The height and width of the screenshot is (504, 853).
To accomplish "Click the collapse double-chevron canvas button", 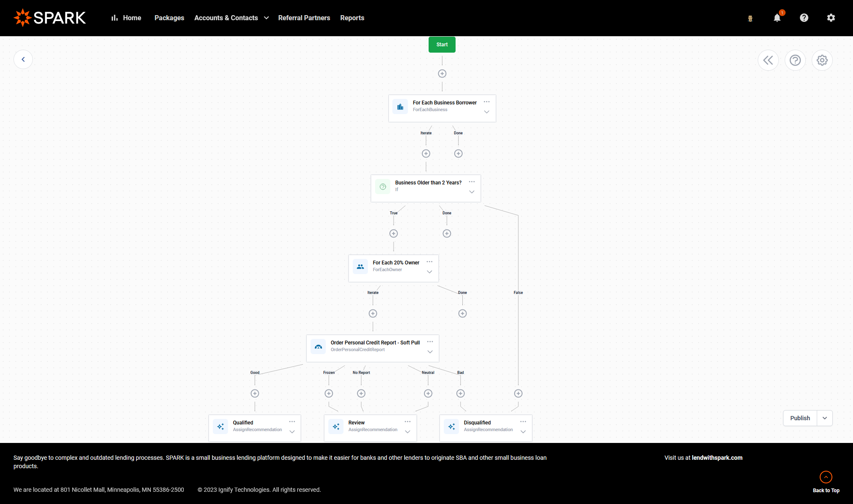I will click(768, 60).
